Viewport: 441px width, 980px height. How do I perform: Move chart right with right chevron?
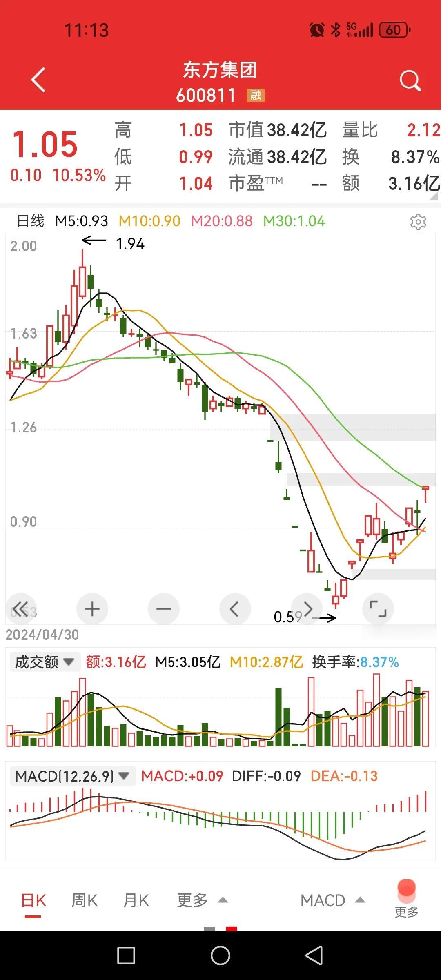click(x=307, y=608)
